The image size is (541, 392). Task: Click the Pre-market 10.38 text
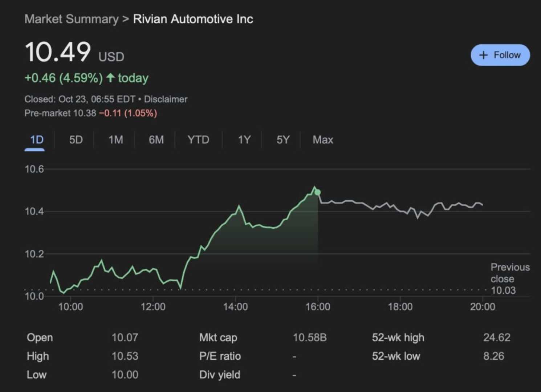pyautogui.click(x=60, y=113)
